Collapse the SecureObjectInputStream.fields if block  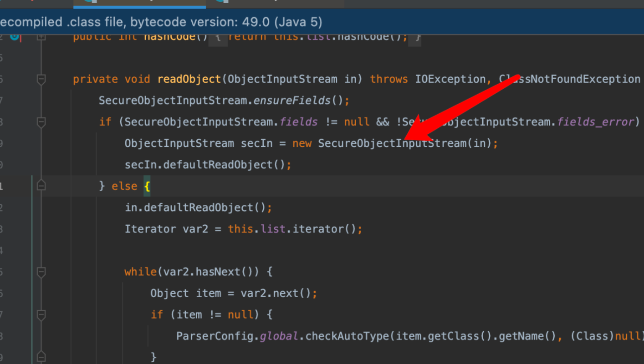(41, 122)
